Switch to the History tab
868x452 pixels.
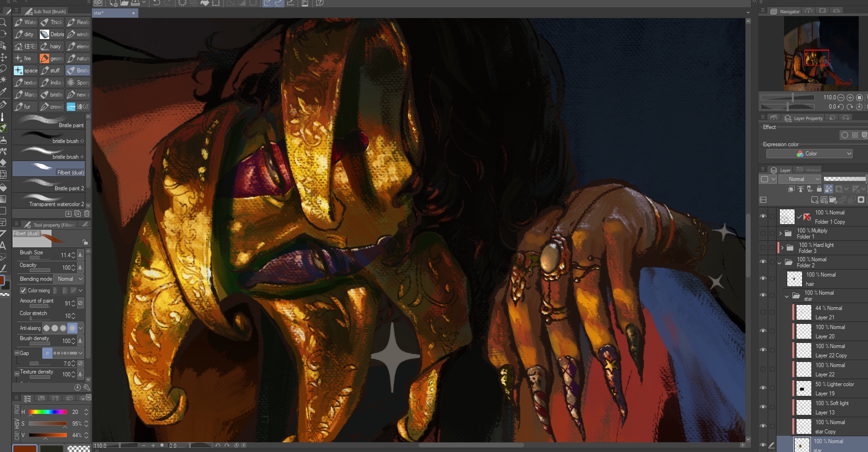click(x=809, y=170)
